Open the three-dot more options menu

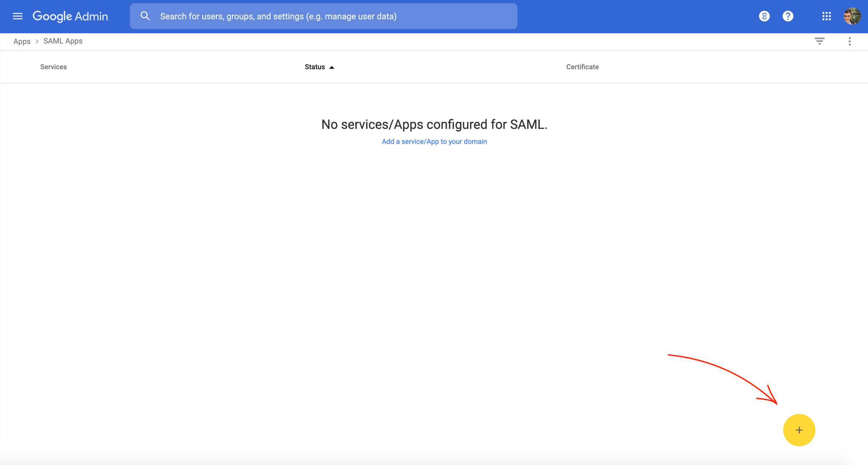click(850, 41)
